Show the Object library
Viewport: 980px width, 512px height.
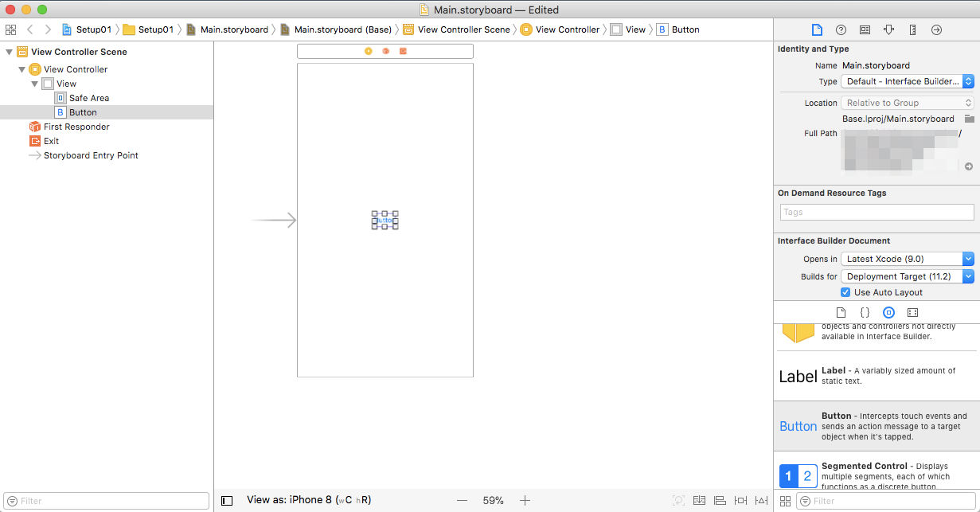(888, 312)
